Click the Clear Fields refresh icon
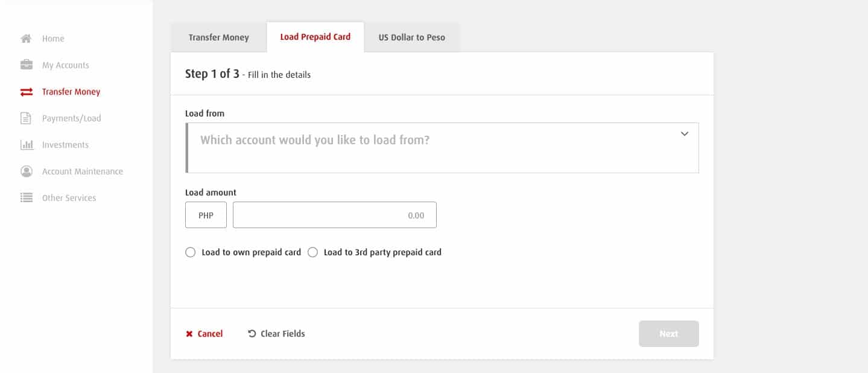 point(252,334)
